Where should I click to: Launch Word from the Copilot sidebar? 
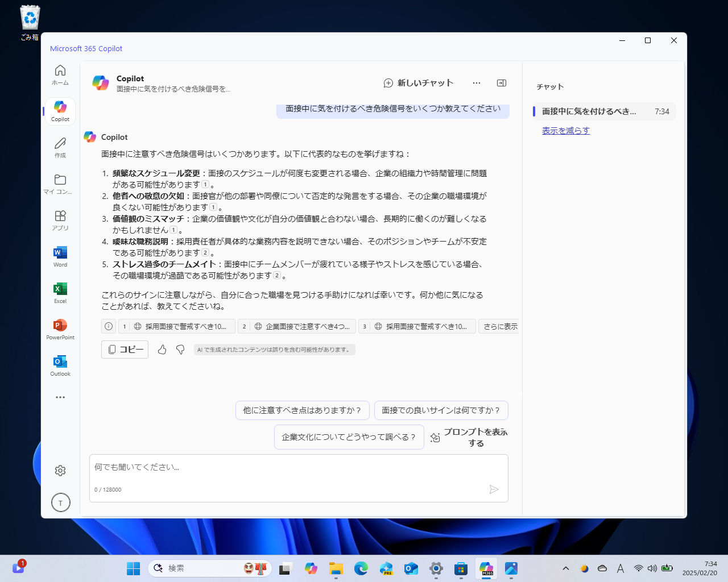tap(60, 257)
